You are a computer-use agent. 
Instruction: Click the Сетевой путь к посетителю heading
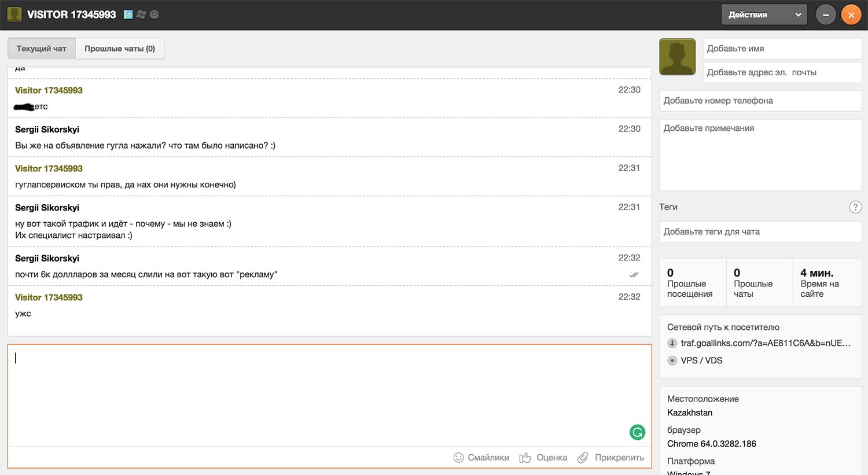tap(723, 327)
